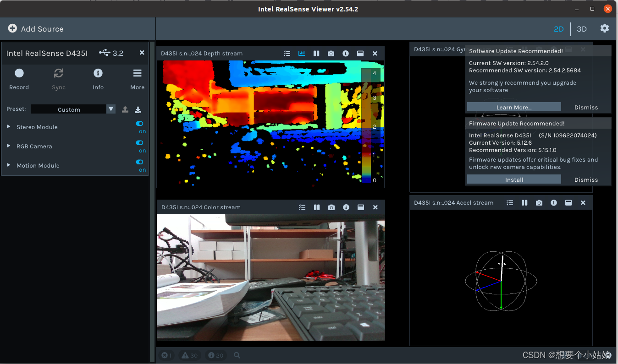Click the search magnifier in status bar
This screenshot has height=364, width=618.
pyautogui.click(x=237, y=355)
